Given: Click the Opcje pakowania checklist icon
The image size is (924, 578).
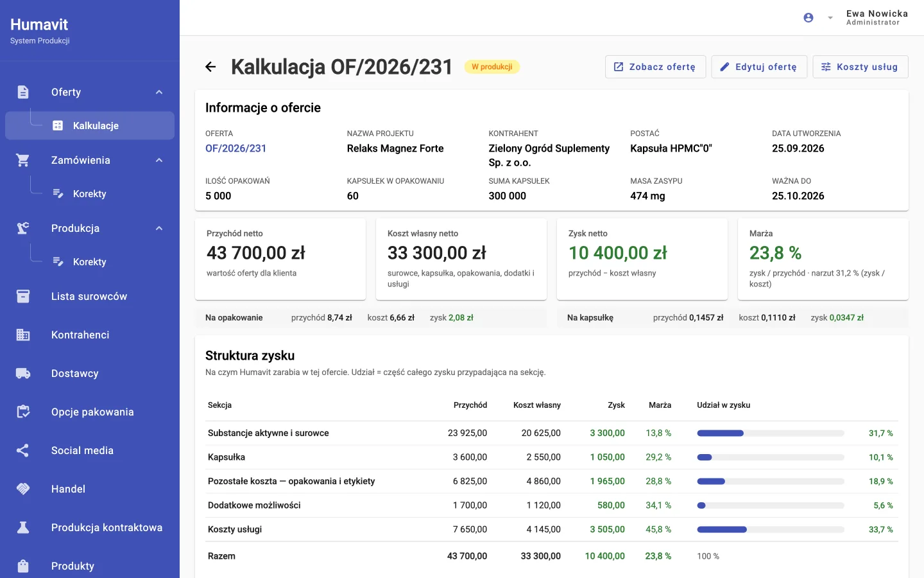Looking at the screenshot, I should 23,412.
